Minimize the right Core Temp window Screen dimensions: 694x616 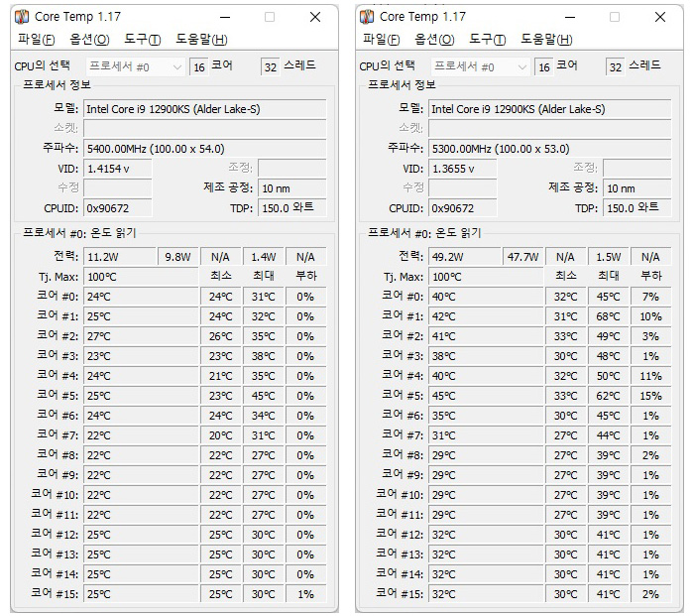click(570, 17)
